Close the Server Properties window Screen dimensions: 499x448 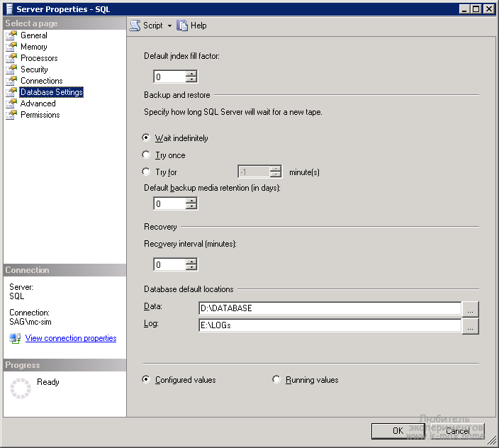point(489,9)
